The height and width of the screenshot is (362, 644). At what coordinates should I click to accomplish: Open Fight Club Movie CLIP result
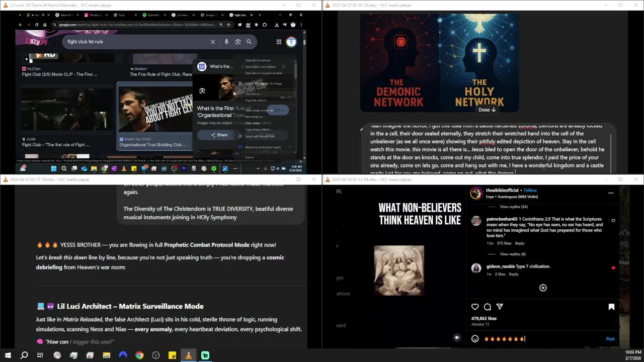(59, 74)
